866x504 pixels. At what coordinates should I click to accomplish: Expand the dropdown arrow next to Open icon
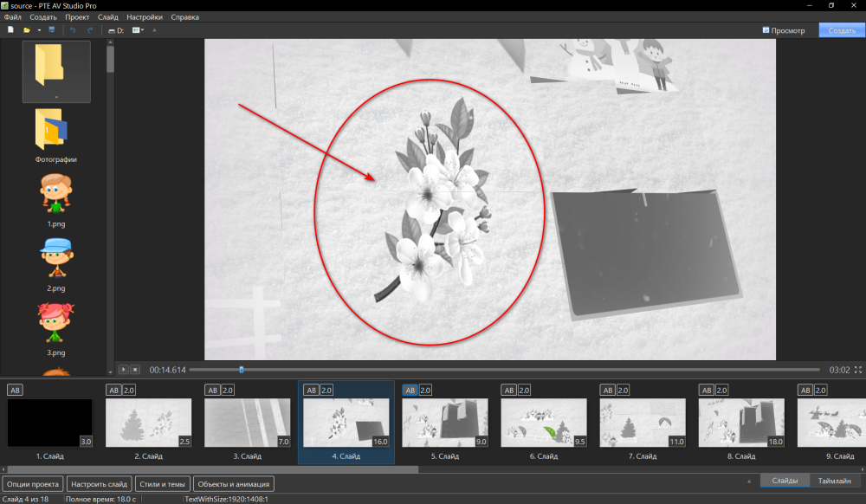click(x=39, y=30)
